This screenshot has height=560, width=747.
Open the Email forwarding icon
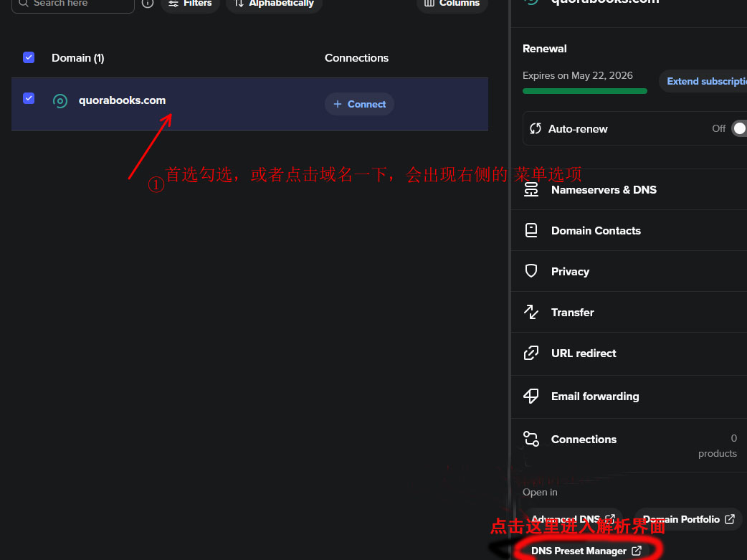click(531, 396)
